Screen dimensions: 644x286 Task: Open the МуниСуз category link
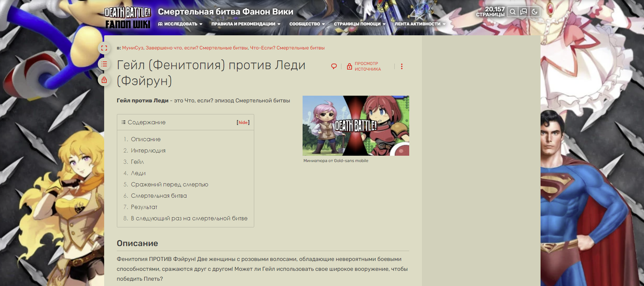(x=132, y=48)
